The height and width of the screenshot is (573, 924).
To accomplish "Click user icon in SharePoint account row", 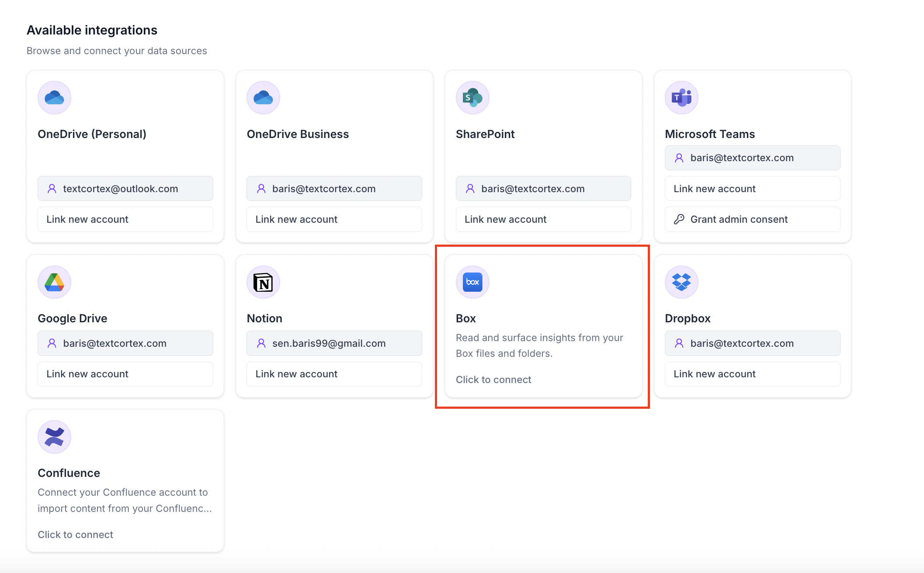I will [x=470, y=189].
